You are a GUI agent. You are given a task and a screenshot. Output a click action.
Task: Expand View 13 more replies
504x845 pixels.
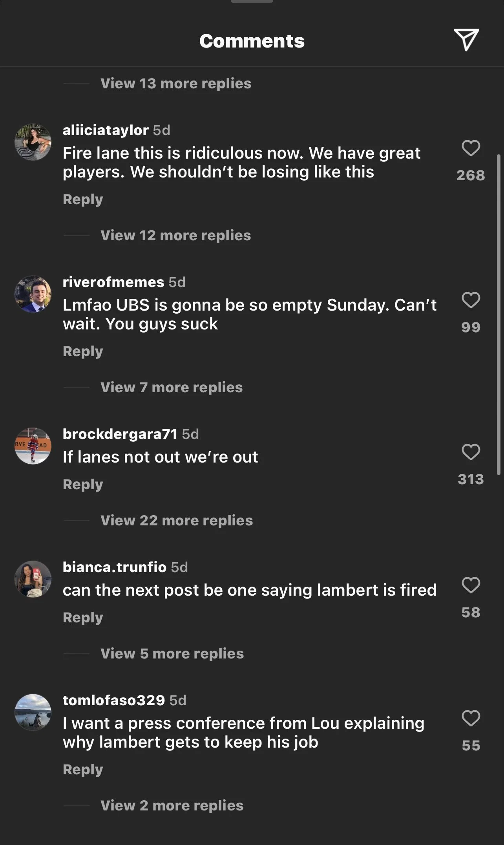(176, 83)
